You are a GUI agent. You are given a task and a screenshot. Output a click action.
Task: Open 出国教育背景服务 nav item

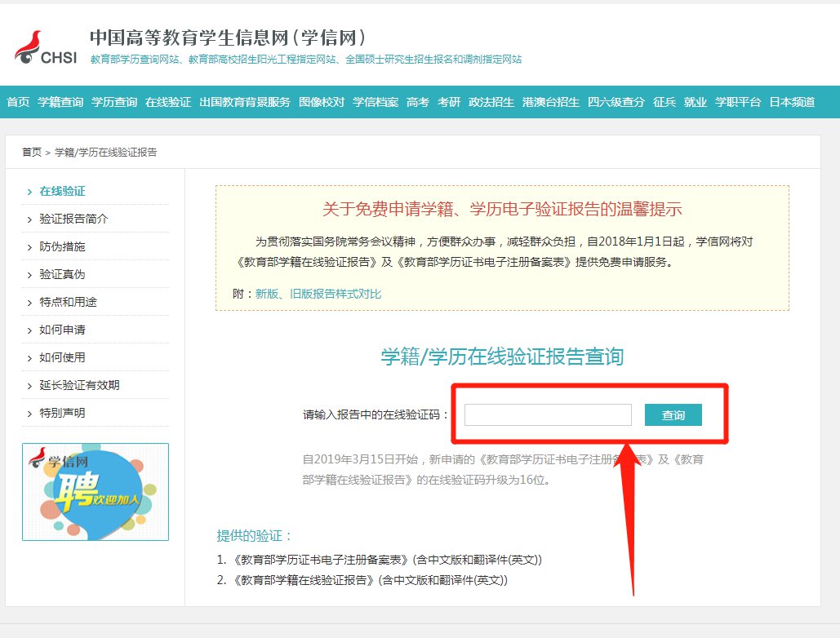click(245, 102)
